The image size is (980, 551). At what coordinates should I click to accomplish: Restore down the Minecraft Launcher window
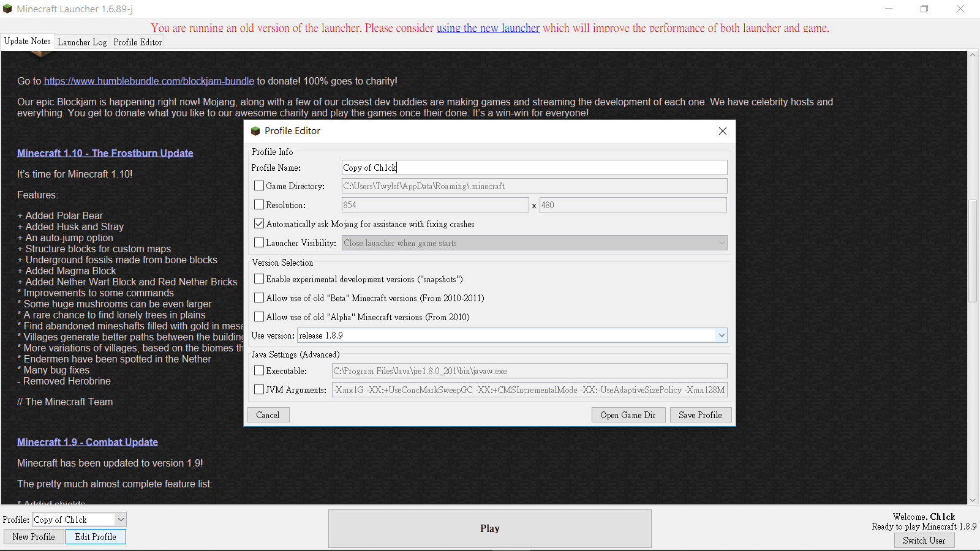924,9
